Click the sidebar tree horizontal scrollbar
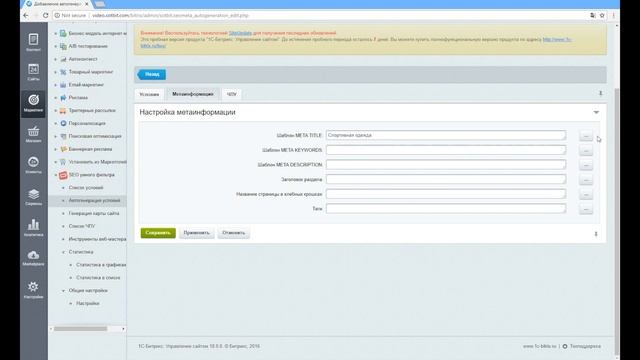The image size is (640, 360). 80,329
